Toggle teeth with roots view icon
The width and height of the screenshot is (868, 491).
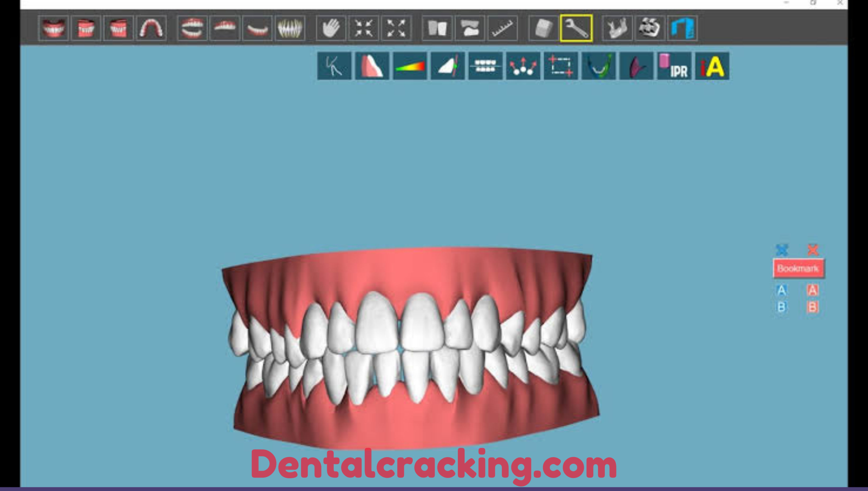(290, 28)
